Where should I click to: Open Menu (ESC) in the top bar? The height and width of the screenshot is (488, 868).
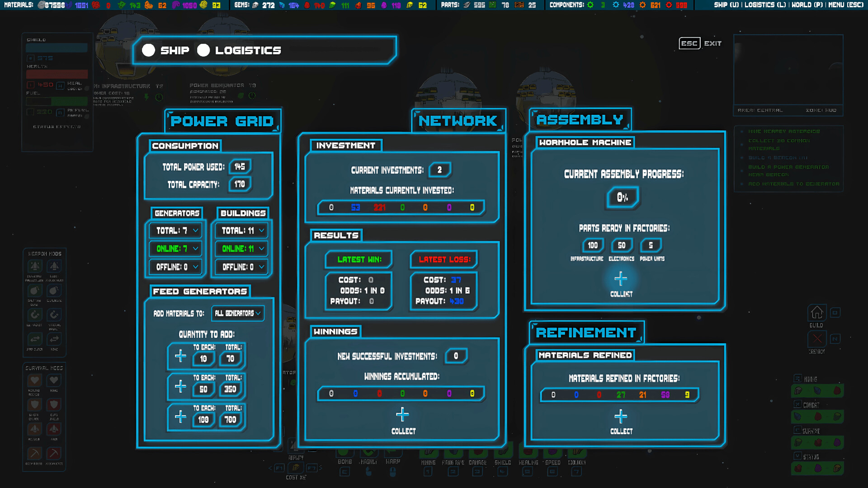845,5
